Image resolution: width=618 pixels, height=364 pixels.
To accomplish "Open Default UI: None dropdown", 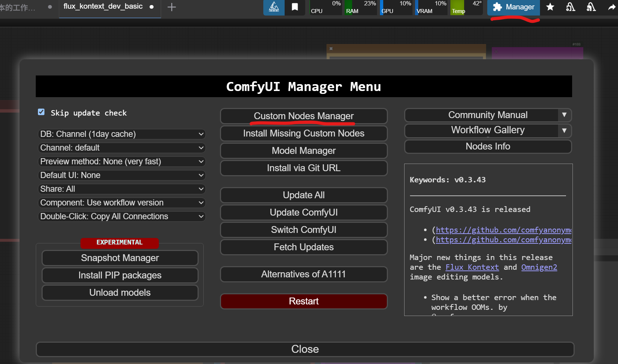I will pos(122,175).
